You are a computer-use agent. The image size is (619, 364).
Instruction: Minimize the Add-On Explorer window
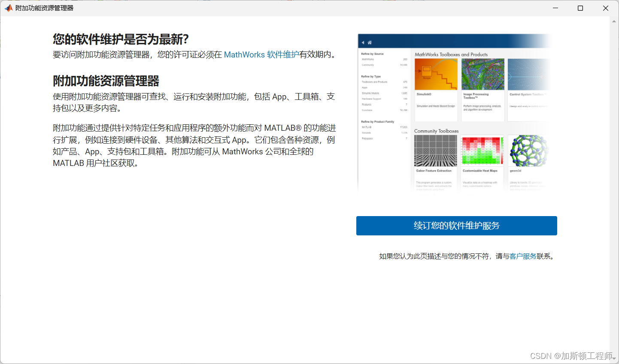(x=555, y=8)
